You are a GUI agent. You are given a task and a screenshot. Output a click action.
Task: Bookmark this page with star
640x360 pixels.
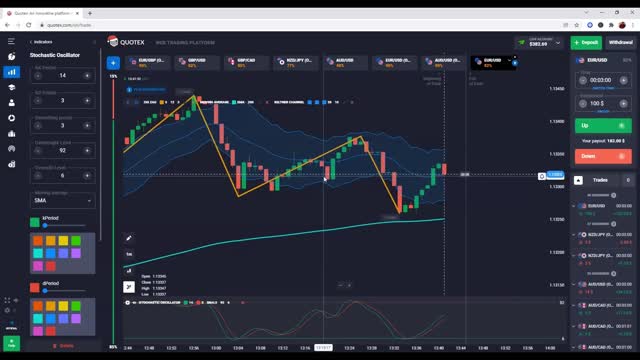(x=576, y=25)
